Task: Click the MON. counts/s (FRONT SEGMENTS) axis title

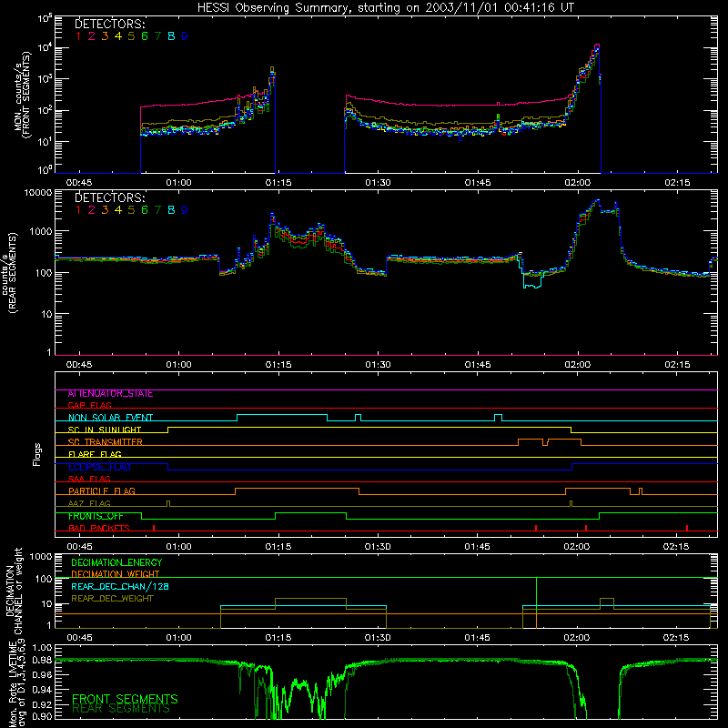Action: pos(22,96)
